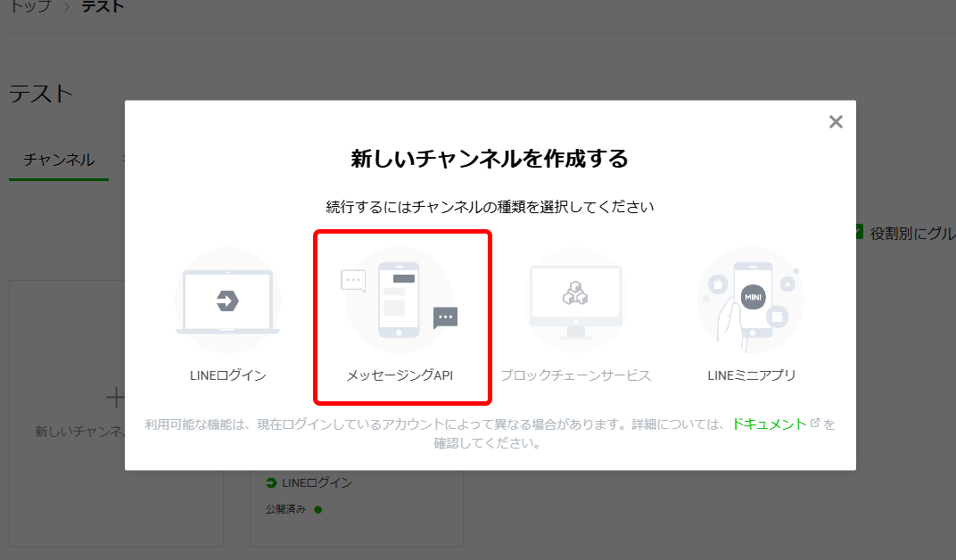Image resolution: width=956 pixels, height=560 pixels.
Task: Pick the LINEミニアプリ MINI icon
Action: pyautogui.click(x=751, y=300)
